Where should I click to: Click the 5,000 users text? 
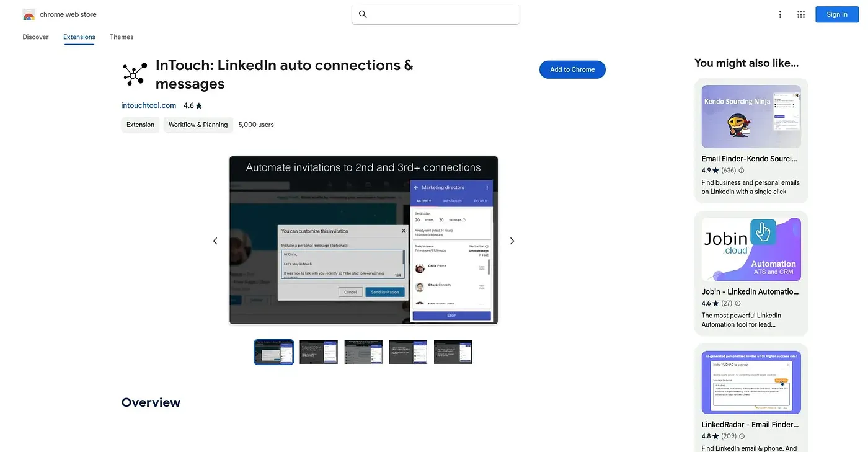pos(256,125)
